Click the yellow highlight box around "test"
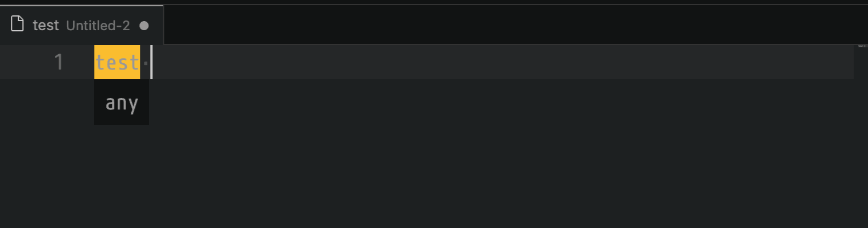This screenshot has width=868, height=228. tap(117, 62)
